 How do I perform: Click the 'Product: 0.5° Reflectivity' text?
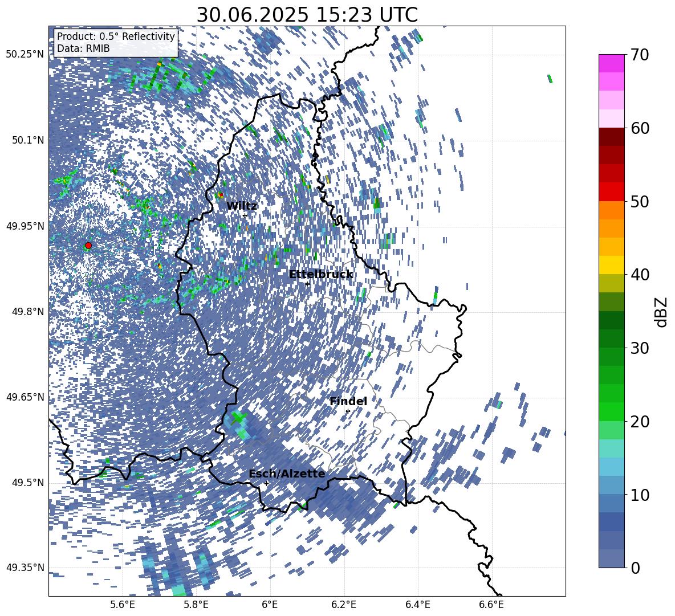pos(116,36)
